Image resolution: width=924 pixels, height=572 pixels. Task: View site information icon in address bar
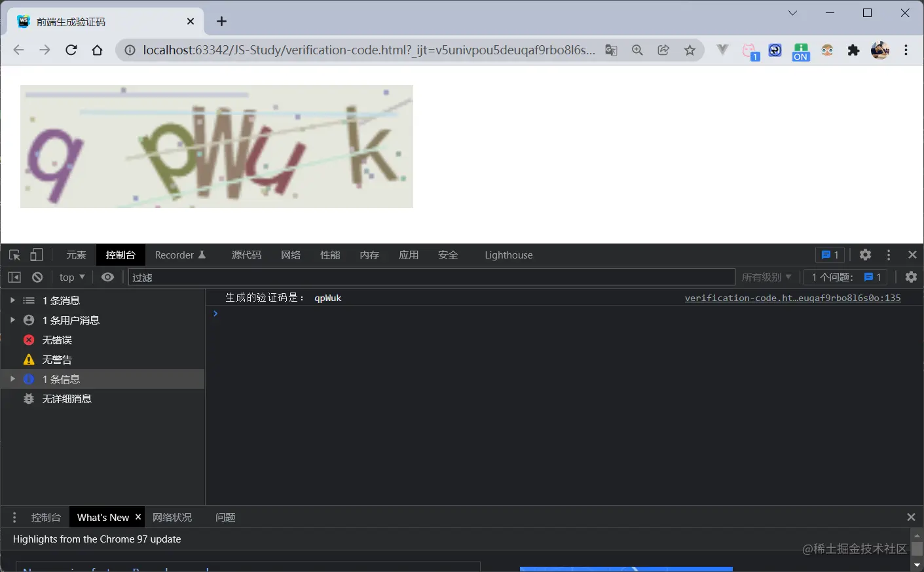pyautogui.click(x=130, y=50)
